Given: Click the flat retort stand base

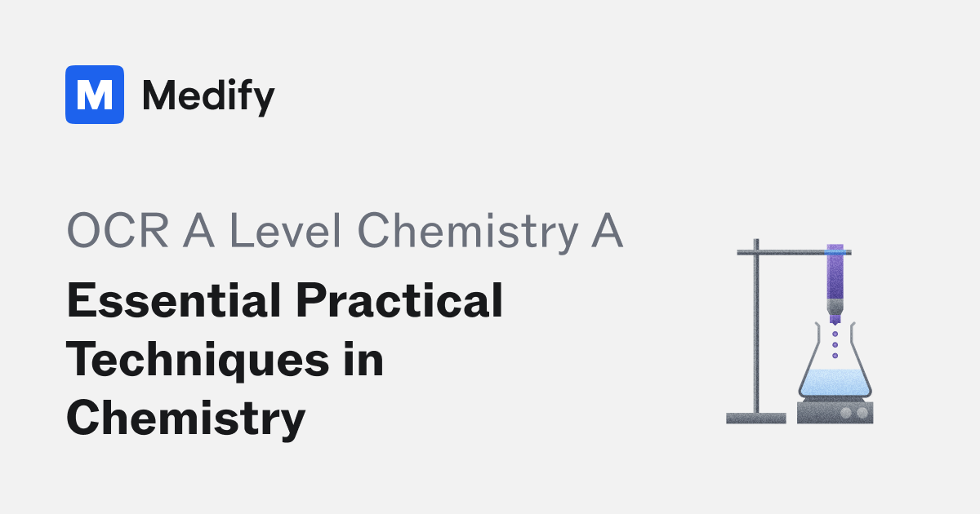Looking at the screenshot, I should pos(756,418).
